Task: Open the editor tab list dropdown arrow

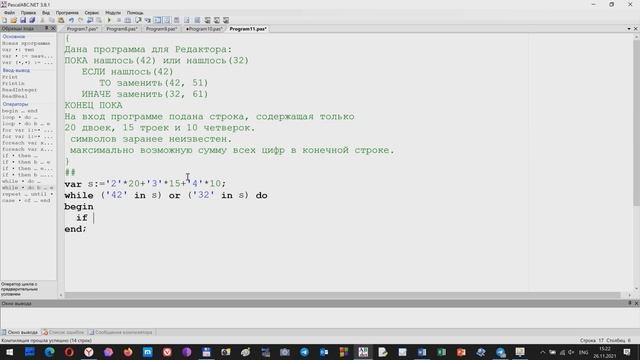Action: click(629, 29)
